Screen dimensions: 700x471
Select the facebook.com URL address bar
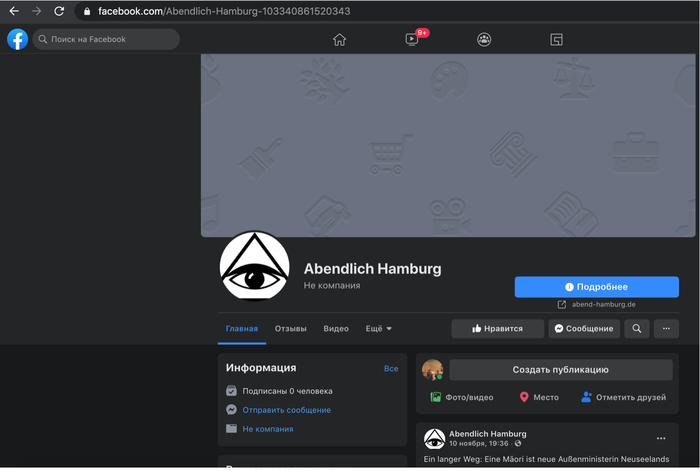[x=224, y=11]
